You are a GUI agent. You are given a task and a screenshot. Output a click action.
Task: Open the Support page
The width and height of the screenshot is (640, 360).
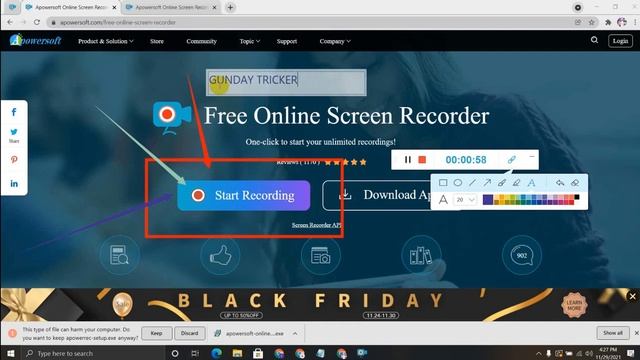(x=287, y=41)
